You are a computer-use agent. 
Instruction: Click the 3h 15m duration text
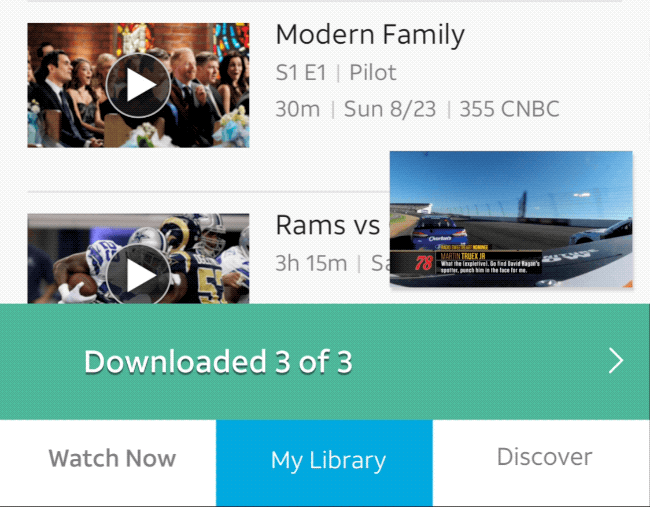[x=311, y=263]
